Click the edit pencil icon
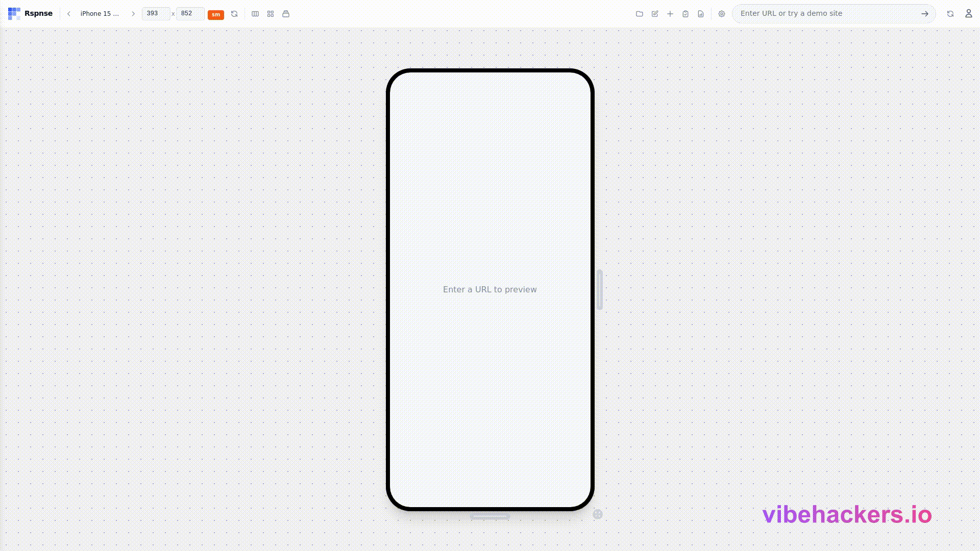Viewport: 980px width, 551px height. 655,14
